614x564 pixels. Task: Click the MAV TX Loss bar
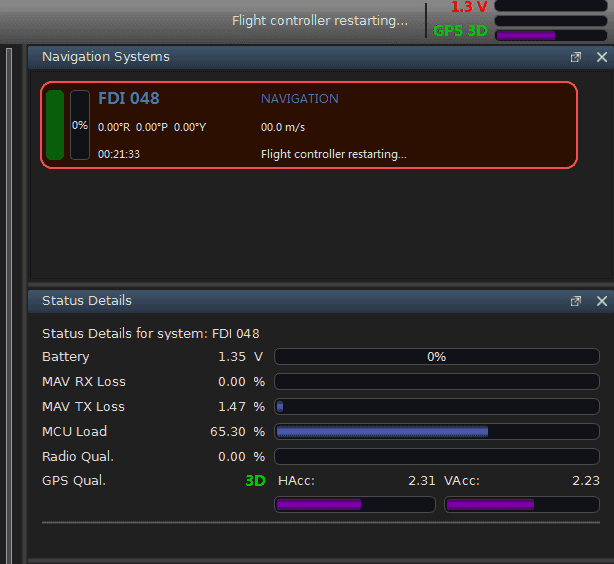437,407
